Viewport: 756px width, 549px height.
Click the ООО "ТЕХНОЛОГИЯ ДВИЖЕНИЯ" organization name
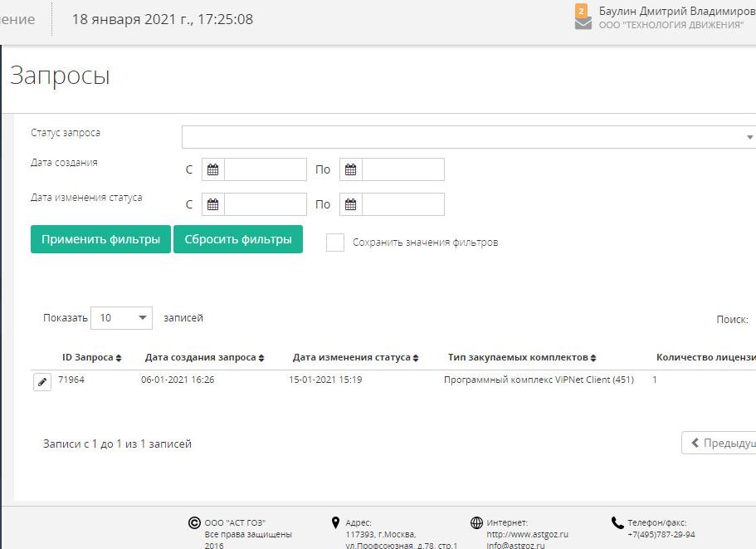[x=671, y=25]
